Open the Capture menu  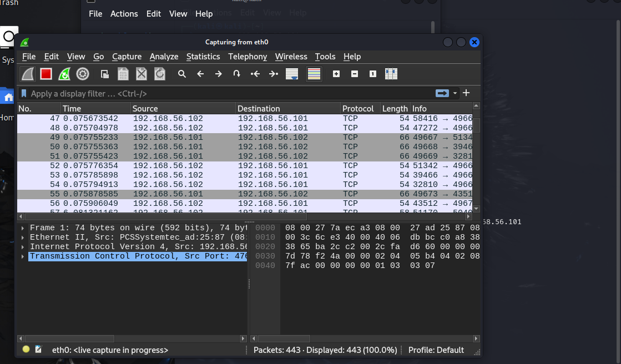tap(127, 57)
